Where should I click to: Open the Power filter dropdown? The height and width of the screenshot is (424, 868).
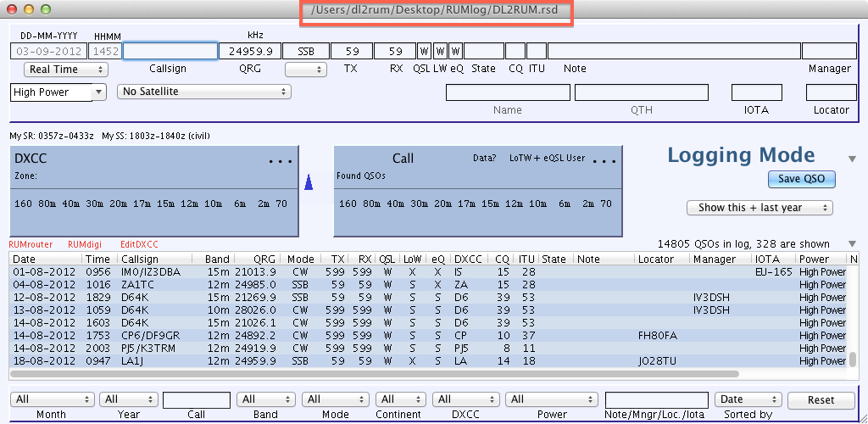(x=552, y=399)
